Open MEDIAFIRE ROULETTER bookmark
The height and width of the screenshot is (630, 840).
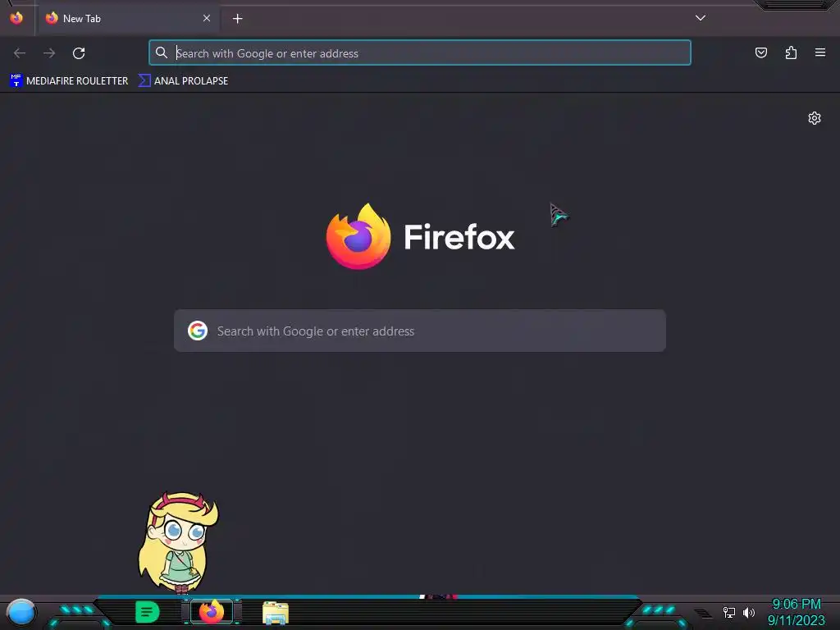tap(69, 81)
